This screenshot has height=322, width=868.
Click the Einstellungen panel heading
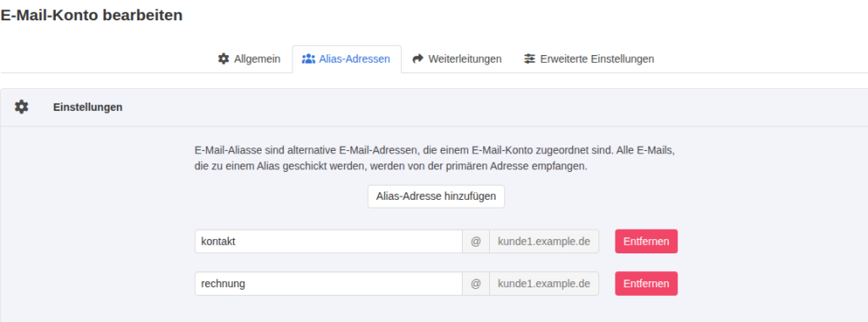point(88,108)
